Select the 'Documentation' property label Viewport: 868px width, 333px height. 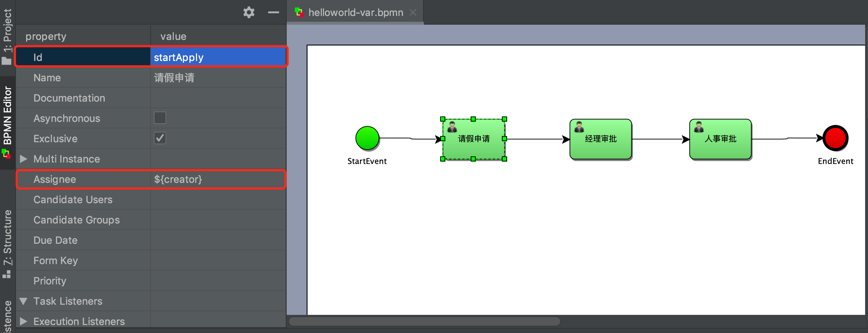[69, 98]
